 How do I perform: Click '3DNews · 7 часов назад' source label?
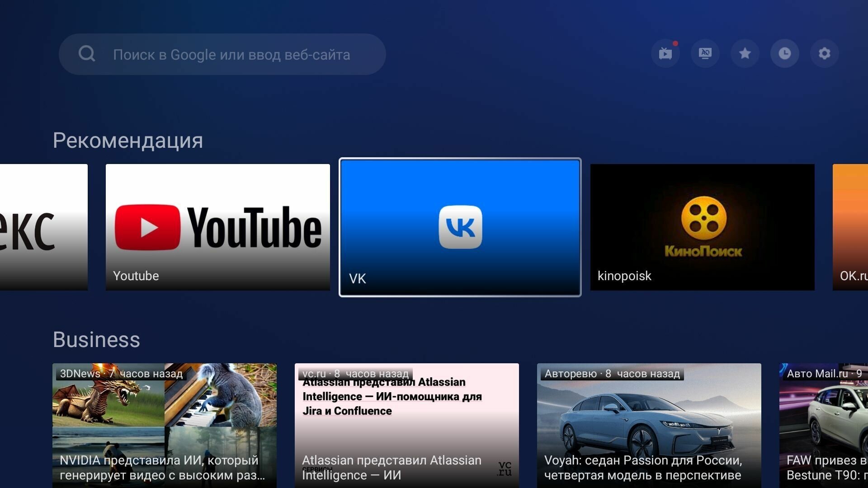[121, 374]
